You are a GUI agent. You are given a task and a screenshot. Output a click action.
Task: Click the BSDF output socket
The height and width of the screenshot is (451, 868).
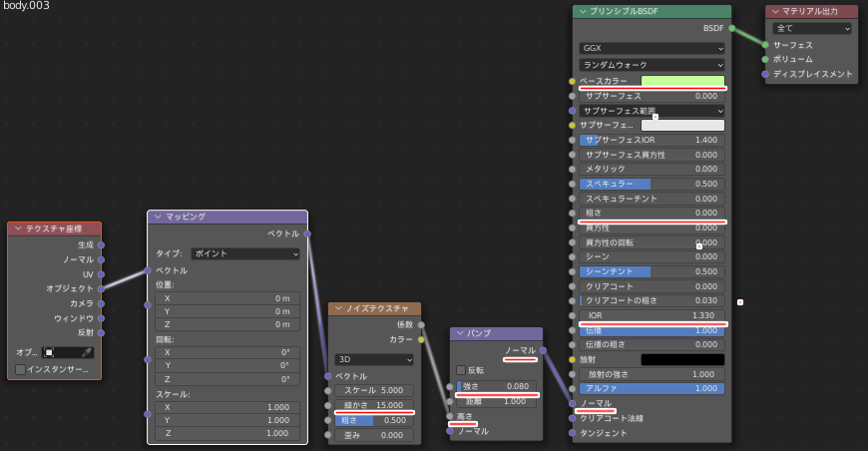731,28
